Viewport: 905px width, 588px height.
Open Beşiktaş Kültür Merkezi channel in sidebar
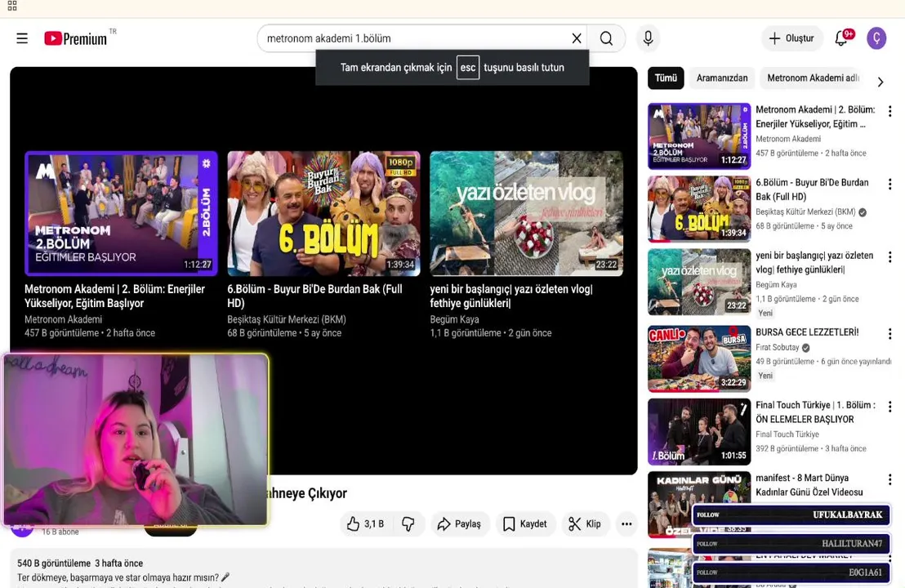805,212
